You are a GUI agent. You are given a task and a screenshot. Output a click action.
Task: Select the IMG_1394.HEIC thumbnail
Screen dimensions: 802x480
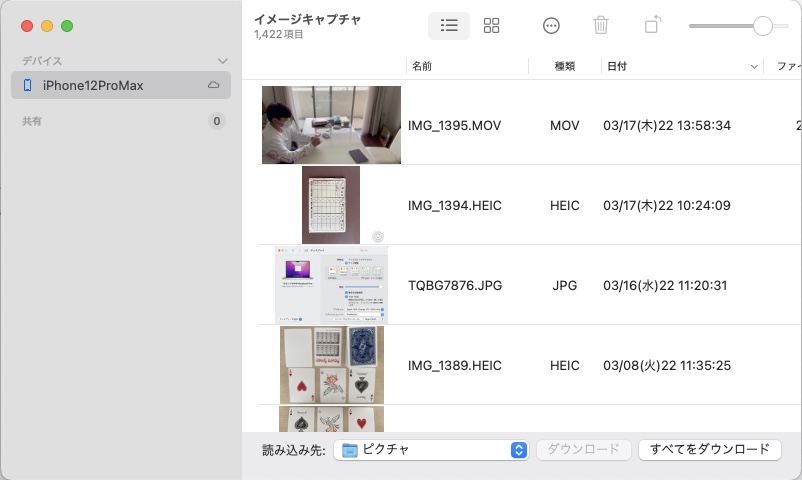[331, 205]
